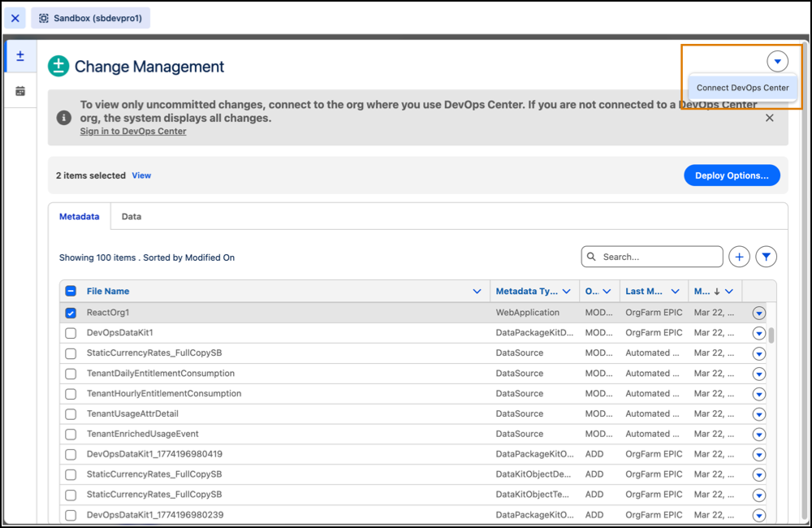This screenshot has height=528, width=812.
Task: Switch to the Metadata tab
Action: pos(80,217)
